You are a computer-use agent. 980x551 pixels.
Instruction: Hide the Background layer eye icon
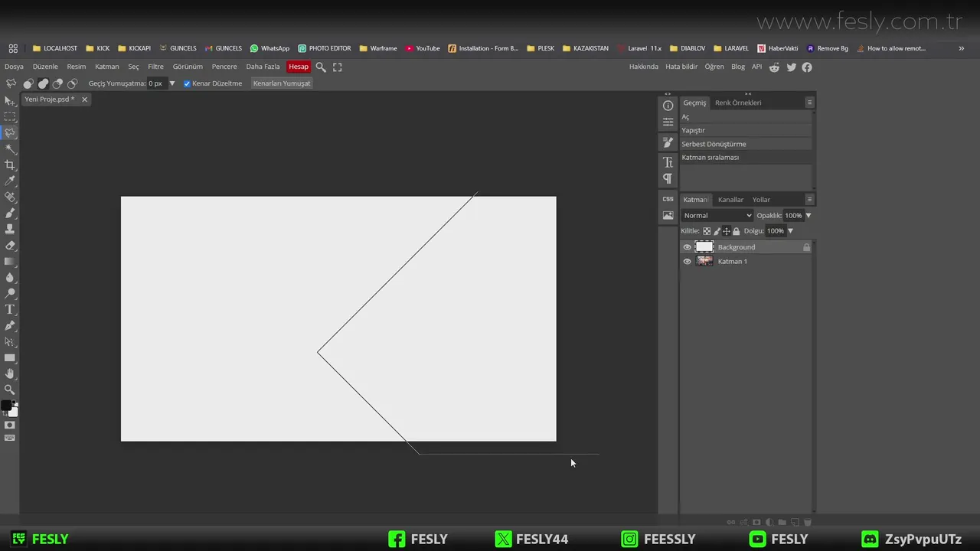point(687,247)
